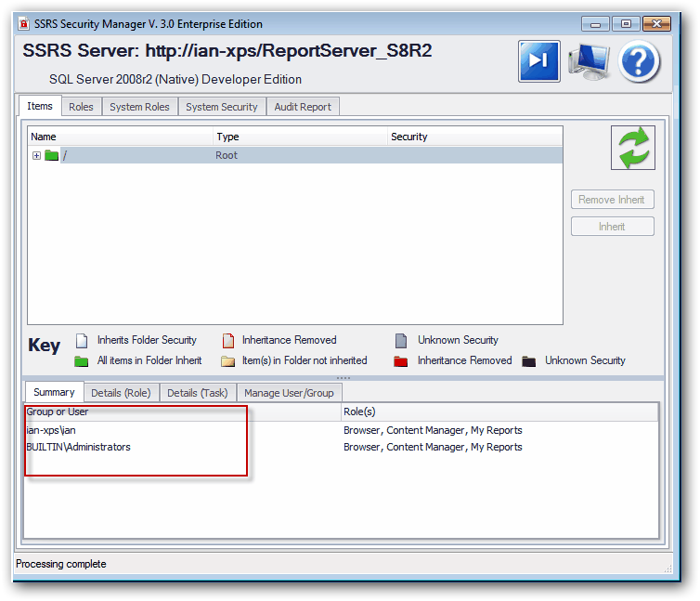Click the SSRS Server URL heading

(227, 51)
